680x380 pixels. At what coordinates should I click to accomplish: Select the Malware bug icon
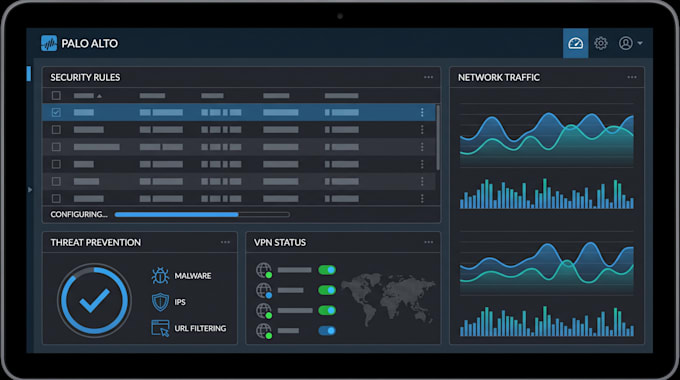point(160,275)
